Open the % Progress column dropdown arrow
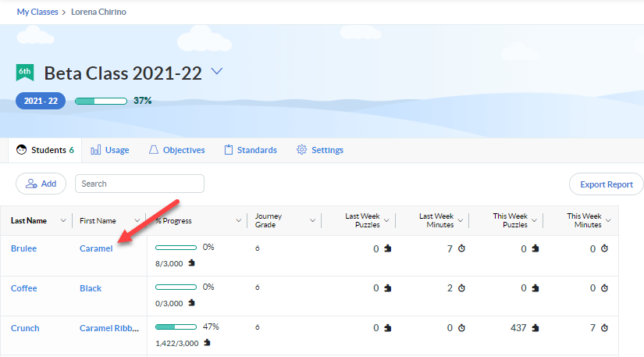Viewport: 644px width, 357px height. 238,221
